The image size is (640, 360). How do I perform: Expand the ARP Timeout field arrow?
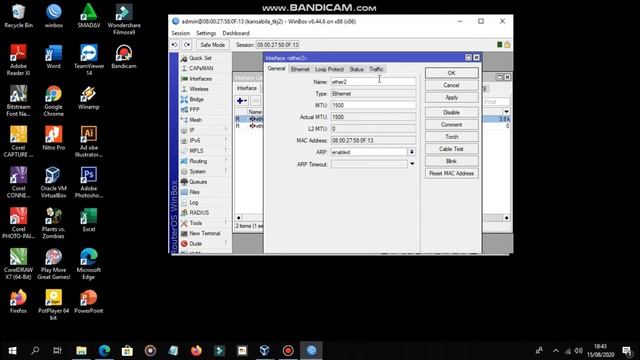pyautogui.click(x=412, y=164)
